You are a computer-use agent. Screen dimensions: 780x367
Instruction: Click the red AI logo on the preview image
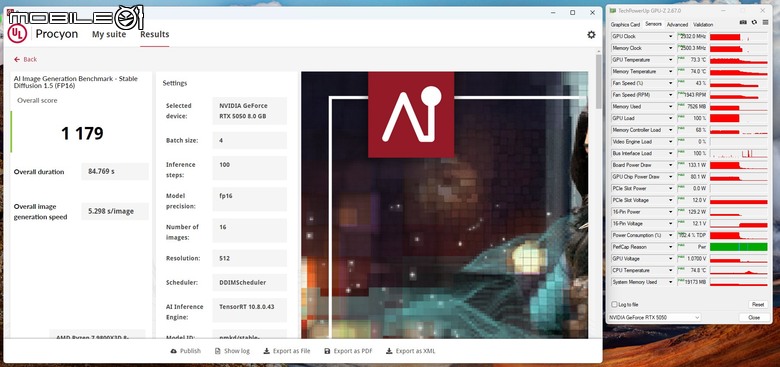[x=411, y=114]
